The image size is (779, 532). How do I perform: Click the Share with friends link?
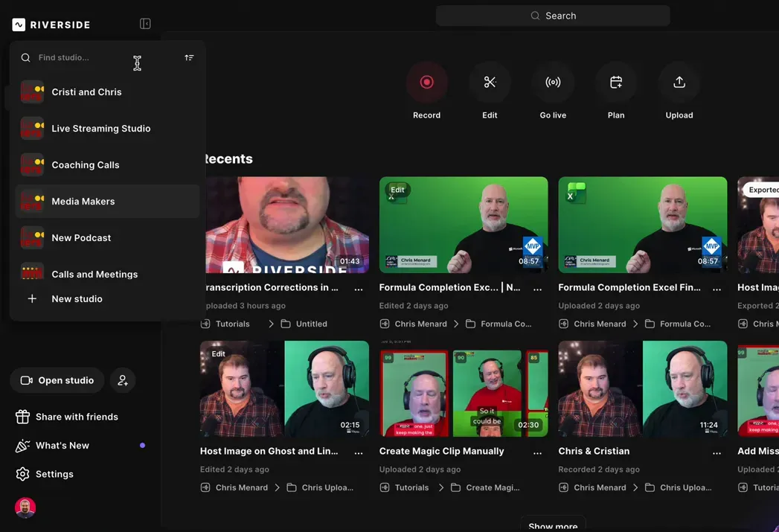(77, 416)
